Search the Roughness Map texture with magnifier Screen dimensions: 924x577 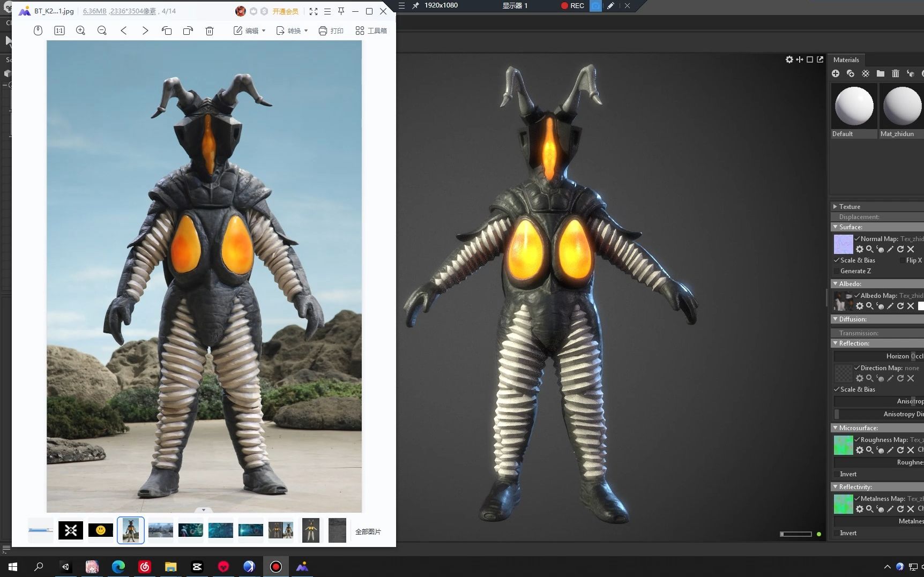click(870, 450)
